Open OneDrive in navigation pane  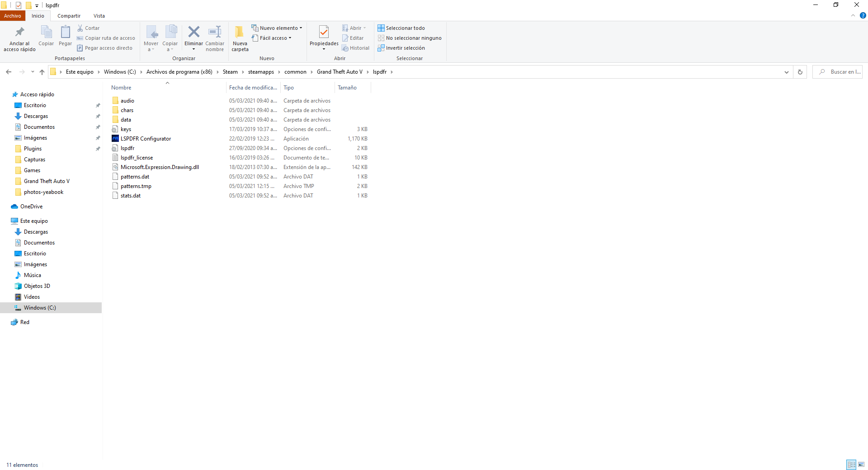[31, 207]
